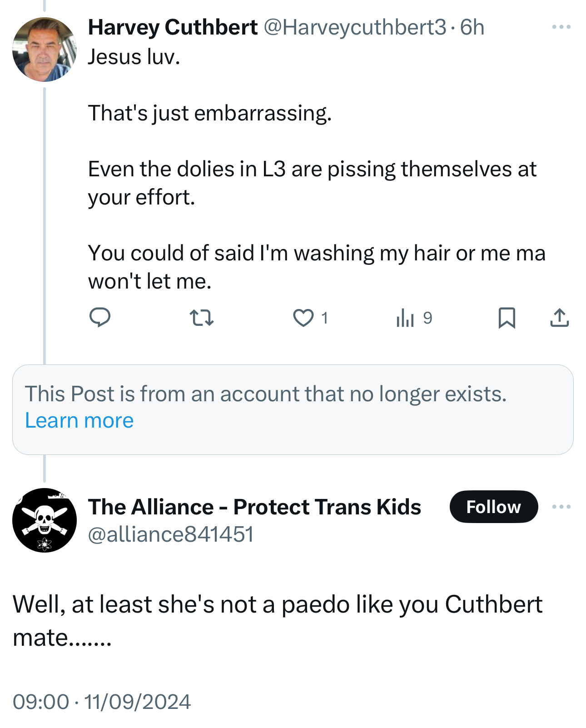
Task: Reply to Harvey Cuthbert's post
Action: tap(99, 318)
